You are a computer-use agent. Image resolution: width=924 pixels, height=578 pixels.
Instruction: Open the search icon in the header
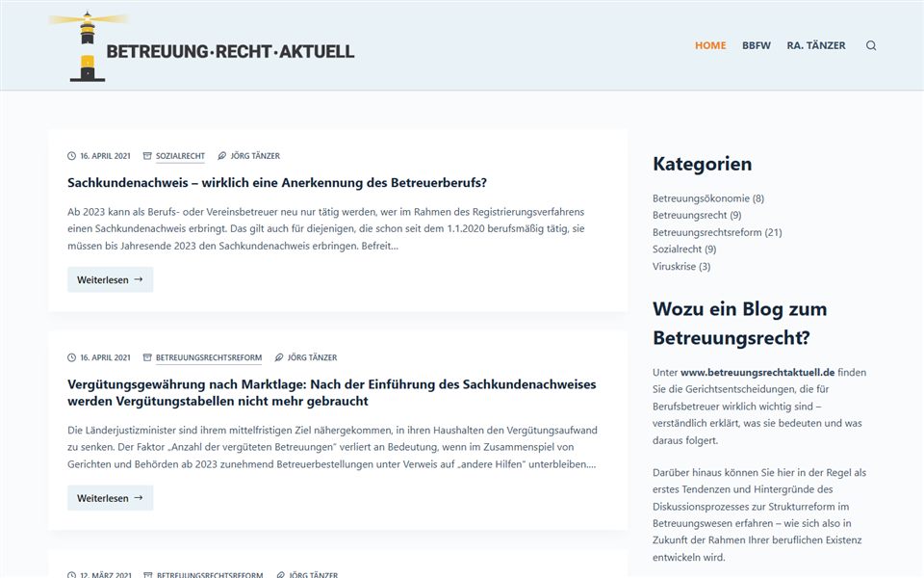tap(871, 45)
